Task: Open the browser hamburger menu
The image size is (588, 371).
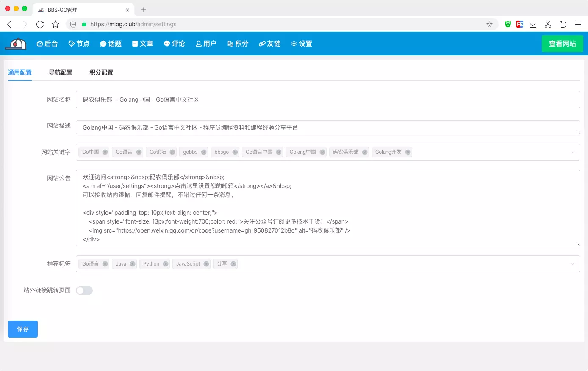Action: [578, 24]
